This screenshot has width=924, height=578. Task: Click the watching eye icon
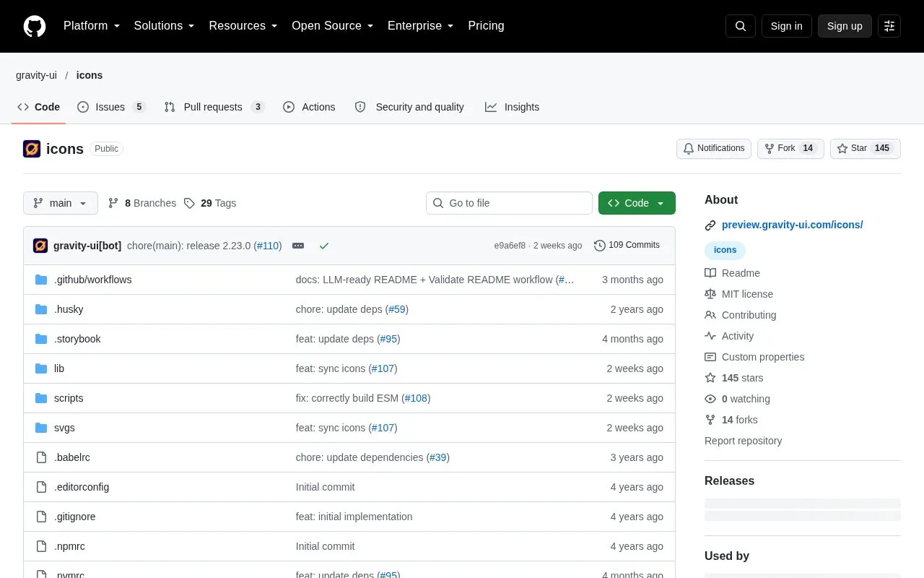click(x=710, y=399)
